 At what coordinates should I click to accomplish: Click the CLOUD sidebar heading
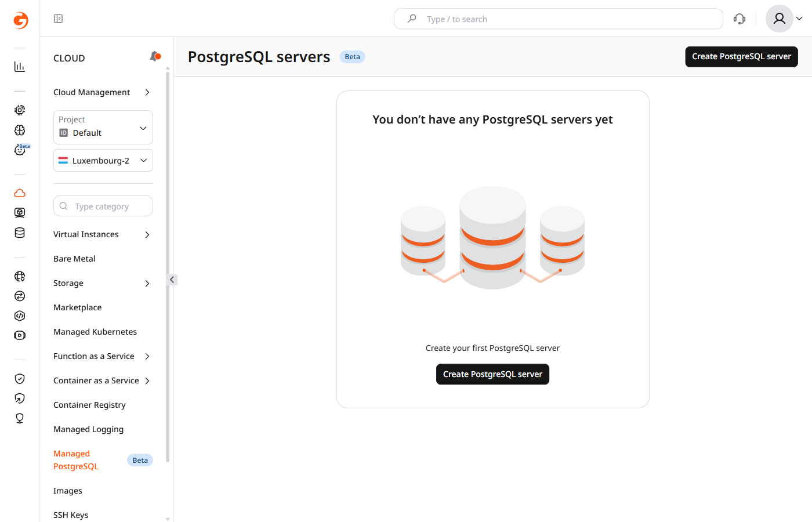pyautogui.click(x=69, y=58)
